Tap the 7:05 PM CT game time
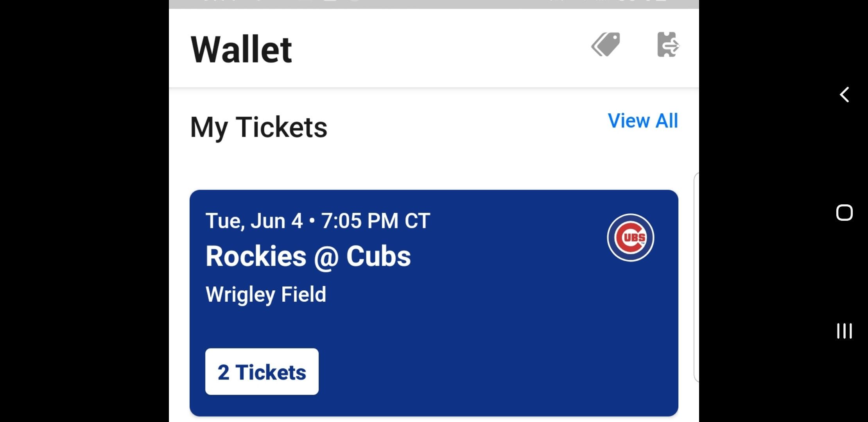 375,221
